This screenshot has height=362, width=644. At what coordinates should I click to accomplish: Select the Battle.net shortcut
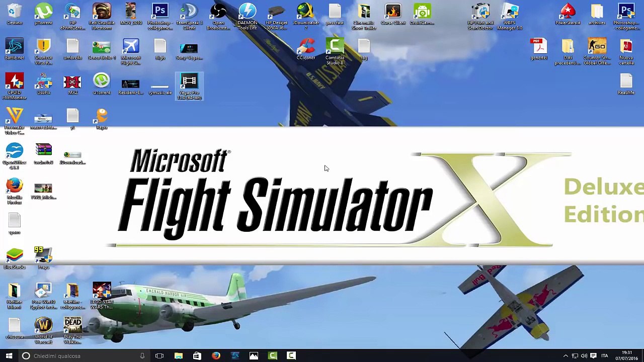coord(15,49)
